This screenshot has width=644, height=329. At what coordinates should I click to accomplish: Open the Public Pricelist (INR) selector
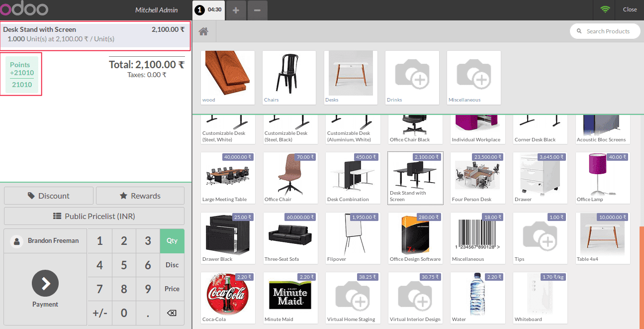(x=94, y=216)
